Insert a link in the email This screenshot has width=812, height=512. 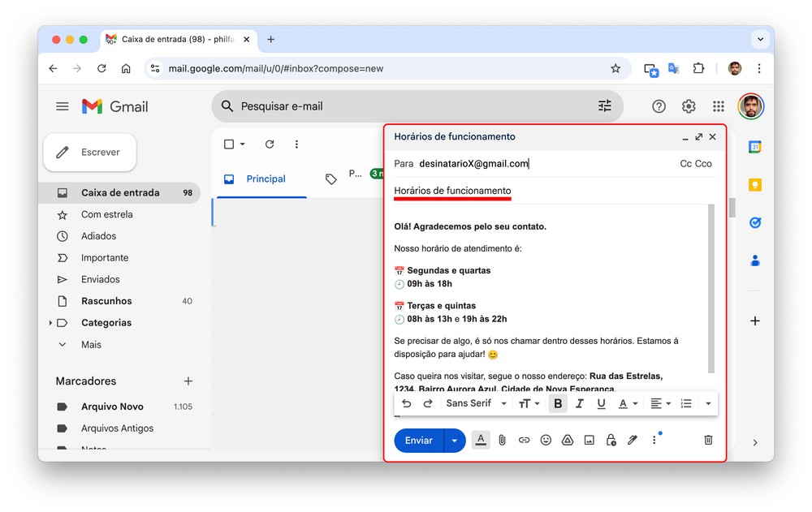[x=524, y=440]
